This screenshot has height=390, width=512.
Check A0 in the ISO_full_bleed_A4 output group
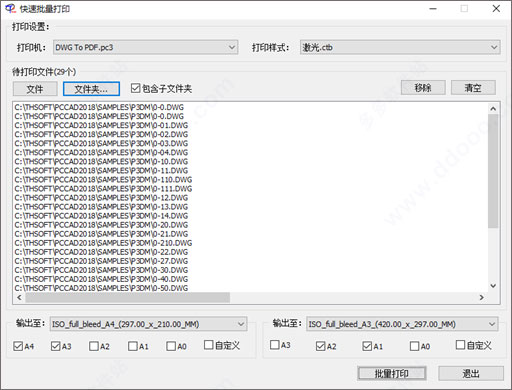(176, 346)
